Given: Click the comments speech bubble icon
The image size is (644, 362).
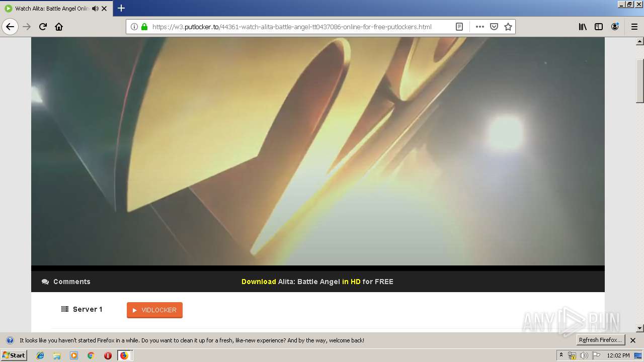Looking at the screenshot, I should tap(45, 282).
